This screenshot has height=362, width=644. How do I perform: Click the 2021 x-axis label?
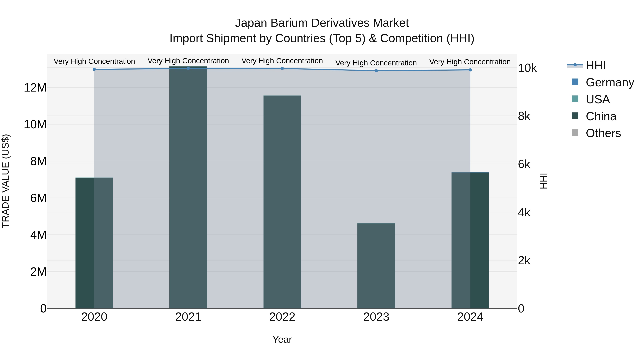click(188, 317)
